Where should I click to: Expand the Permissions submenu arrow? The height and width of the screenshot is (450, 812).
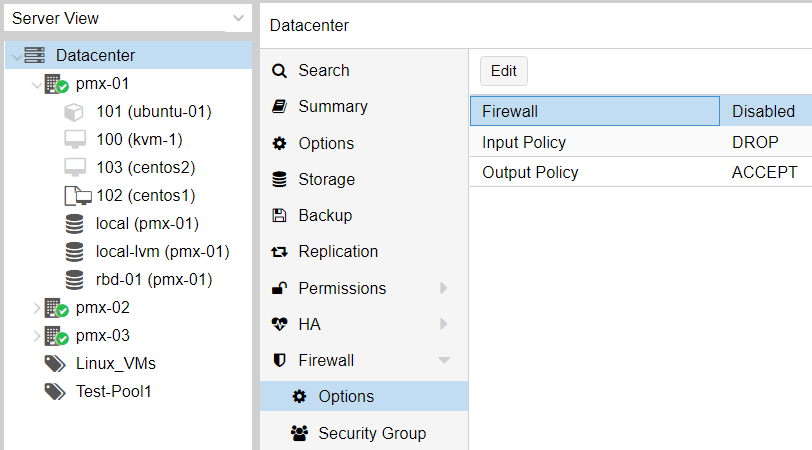tap(443, 288)
